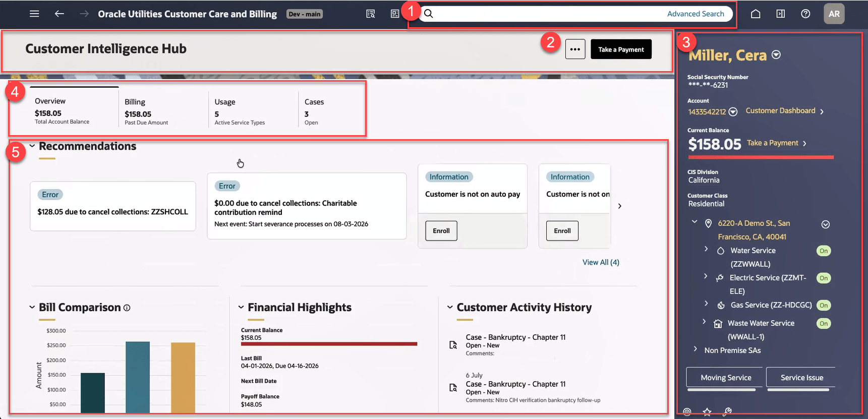This screenshot has height=419, width=868.
Task: Click the first Bankruptcy case document icon
Action: click(453, 345)
